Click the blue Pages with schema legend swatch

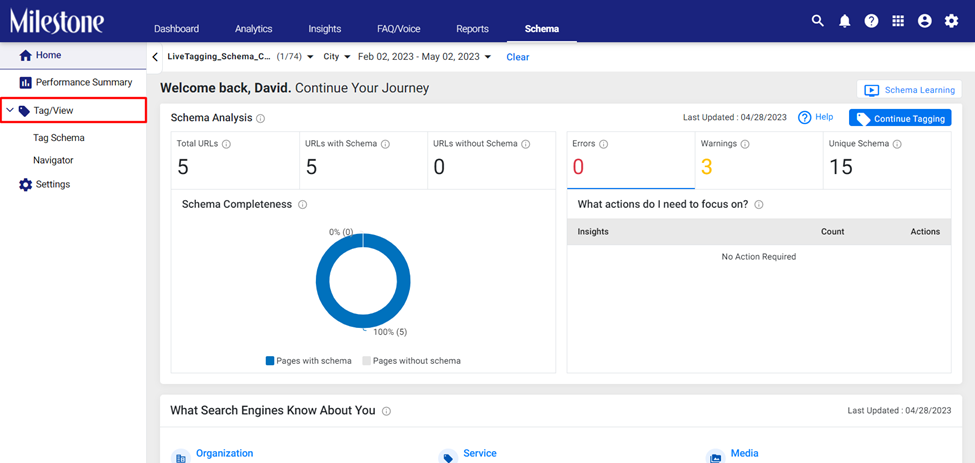(x=270, y=361)
